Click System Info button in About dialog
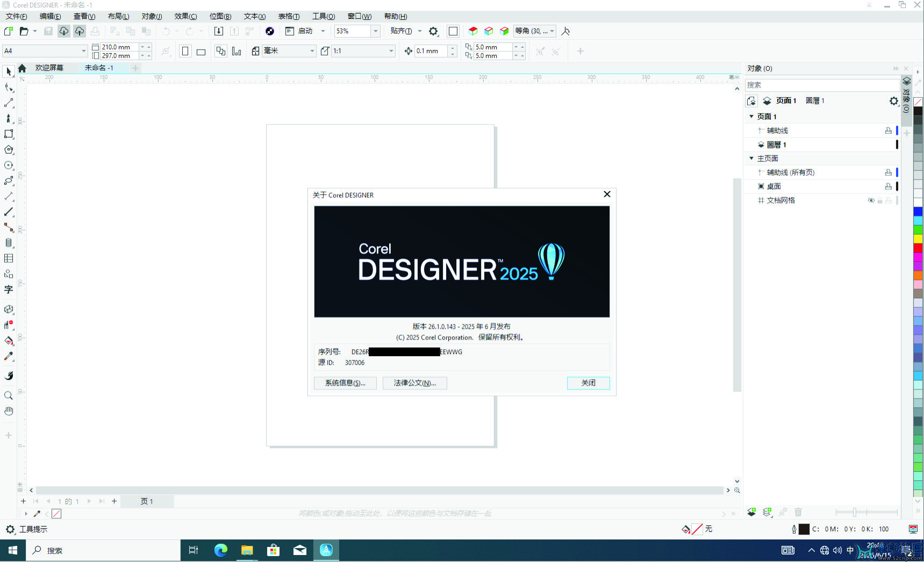 (345, 383)
